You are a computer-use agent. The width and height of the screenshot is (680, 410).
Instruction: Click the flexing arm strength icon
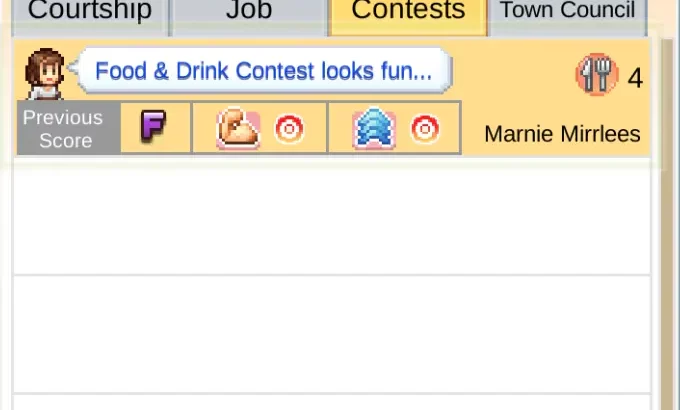tap(238, 129)
